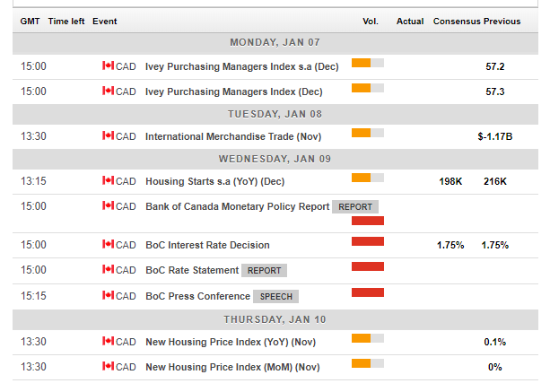Screen dimensions: 550x392
Task: Open REPORT badge for BoC Rate Statement
Action: (265, 270)
